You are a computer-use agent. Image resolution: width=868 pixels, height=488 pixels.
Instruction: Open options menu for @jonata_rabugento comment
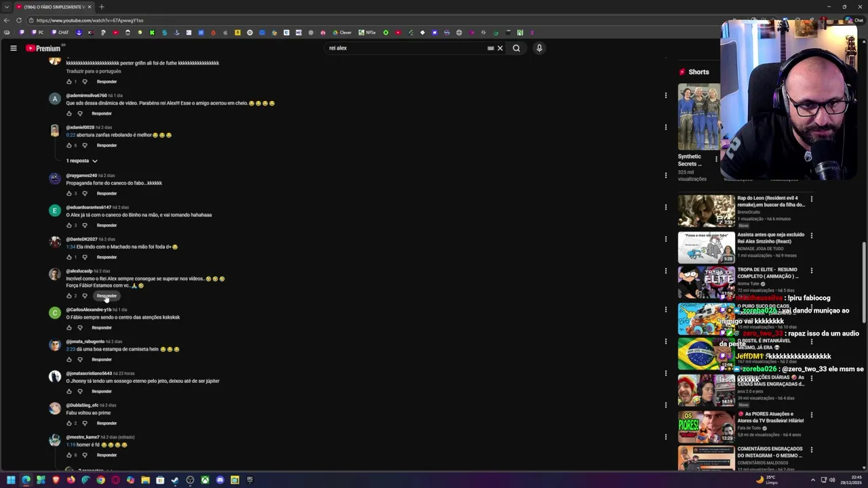(665, 341)
